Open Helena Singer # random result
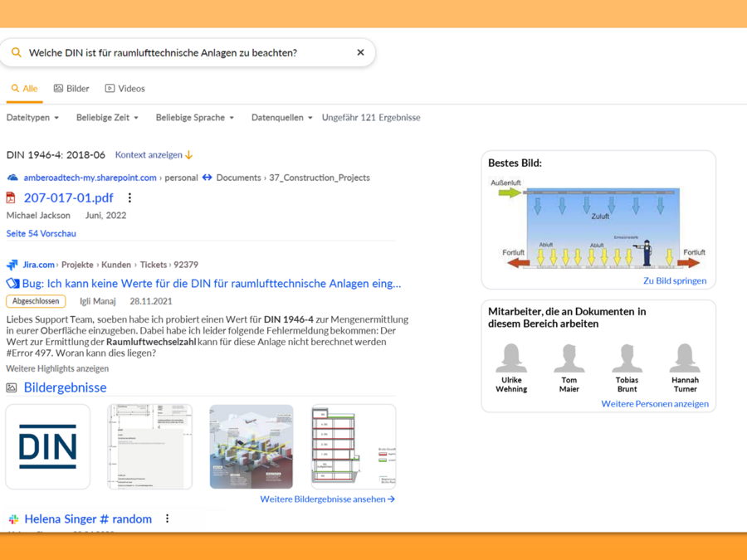The image size is (747, 560). coord(88,519)
